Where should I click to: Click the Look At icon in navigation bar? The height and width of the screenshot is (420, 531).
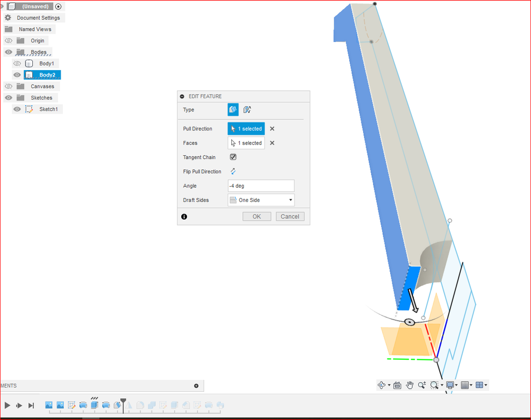pyautogui.click(x=397, y=385)
